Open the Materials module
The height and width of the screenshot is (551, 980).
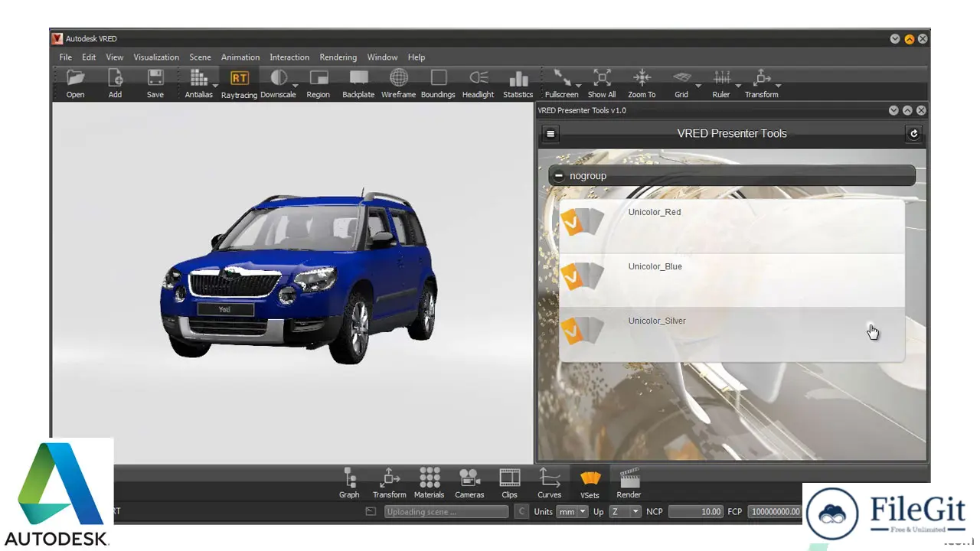[x=430, y=484]
